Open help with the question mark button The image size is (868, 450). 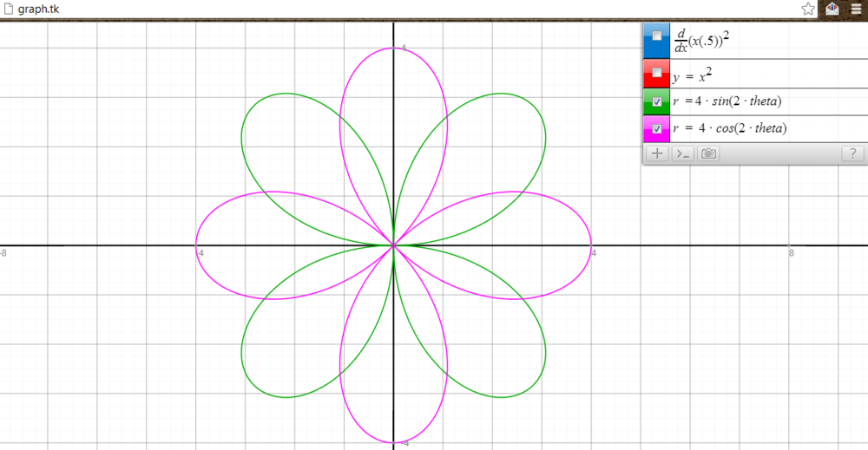click(x=853, y=153)
